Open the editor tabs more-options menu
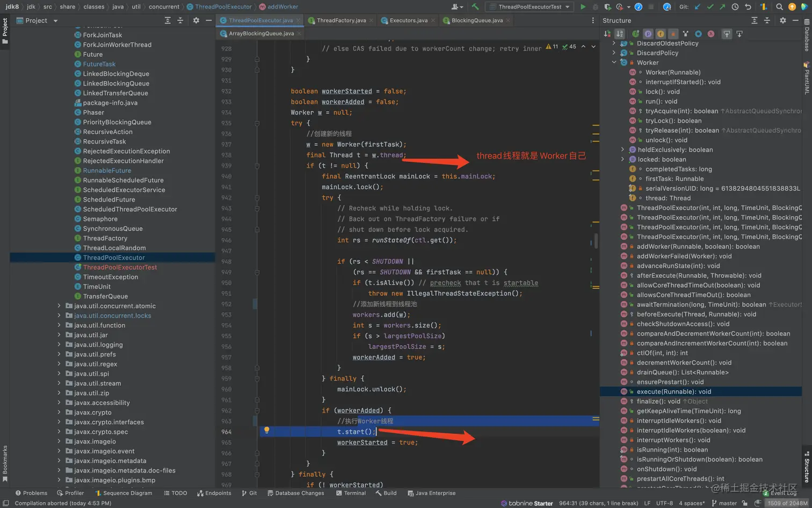Image resolution: width=812 pixels, height=508 pixels. (593, 20)
